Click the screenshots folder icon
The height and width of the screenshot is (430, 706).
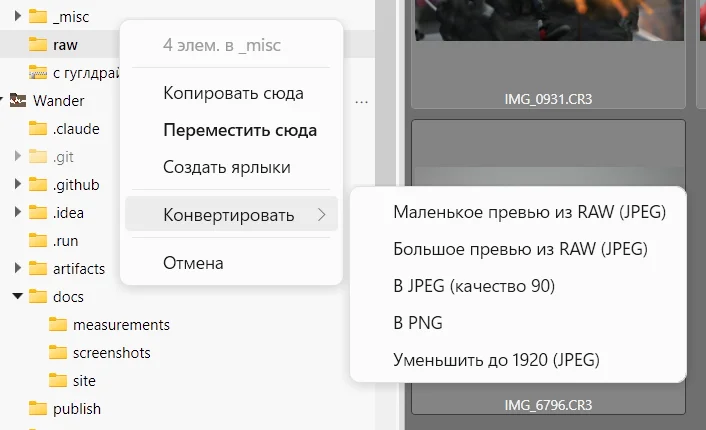(58, 352)
